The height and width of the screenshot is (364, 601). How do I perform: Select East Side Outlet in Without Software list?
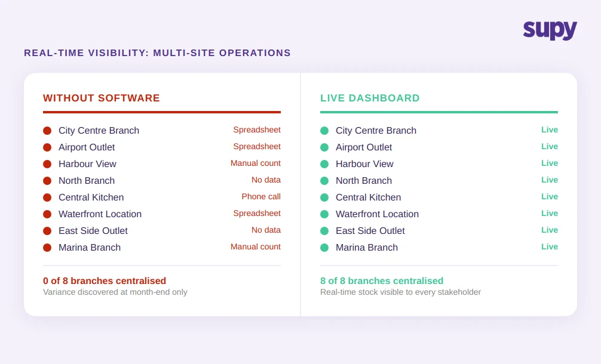pos(93,231)
